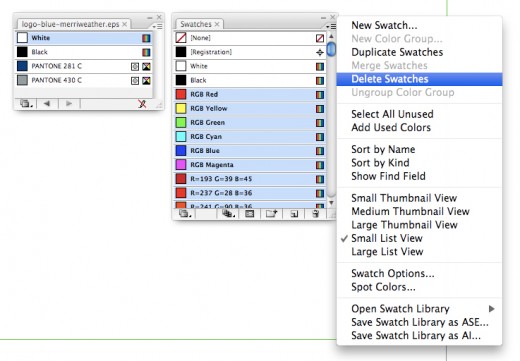This screenshot has height=361, width=520.
Task: Click the trash Delete Swatch icon
Action: (315, 214)
